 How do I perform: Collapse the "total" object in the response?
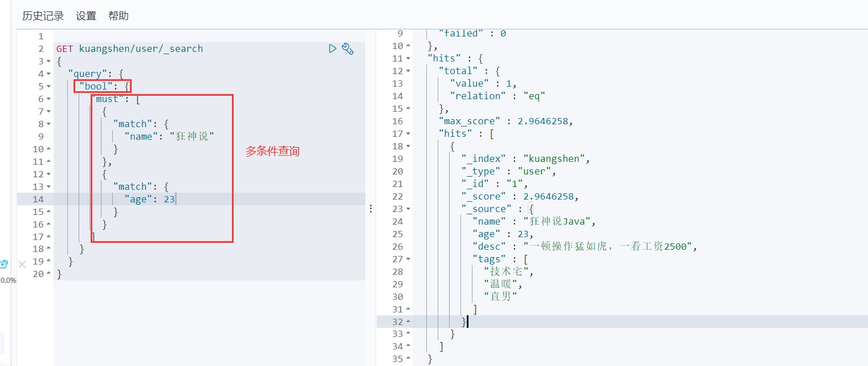tap(408, 71)
